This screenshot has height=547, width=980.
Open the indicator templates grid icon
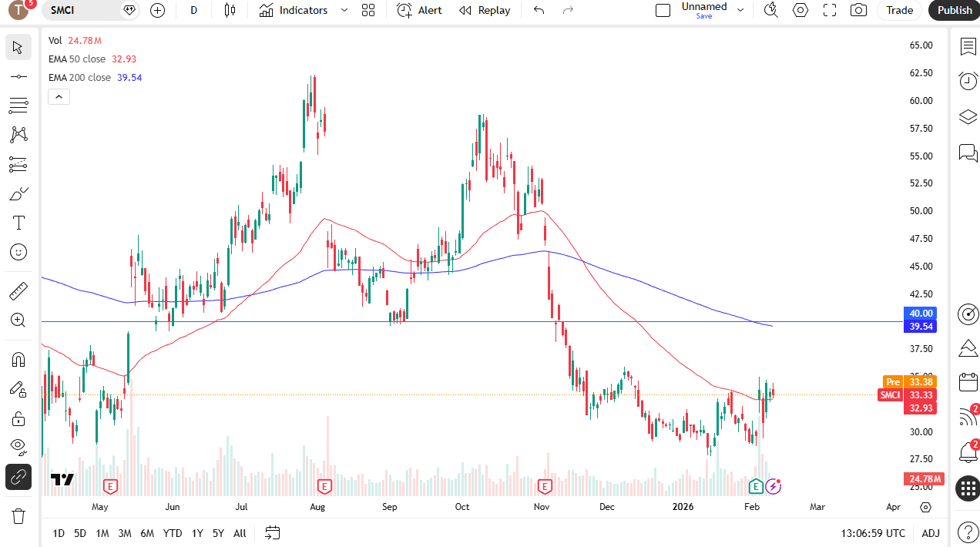point(368,10)
